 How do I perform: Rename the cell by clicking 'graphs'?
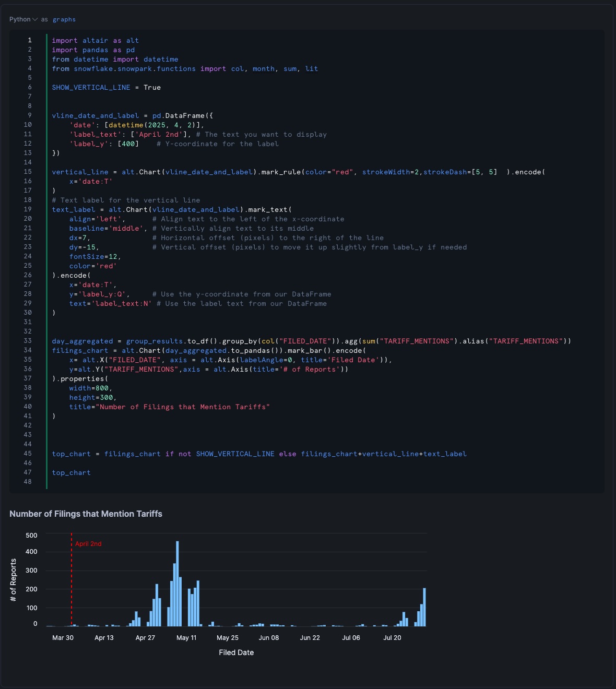click(64, 19)
